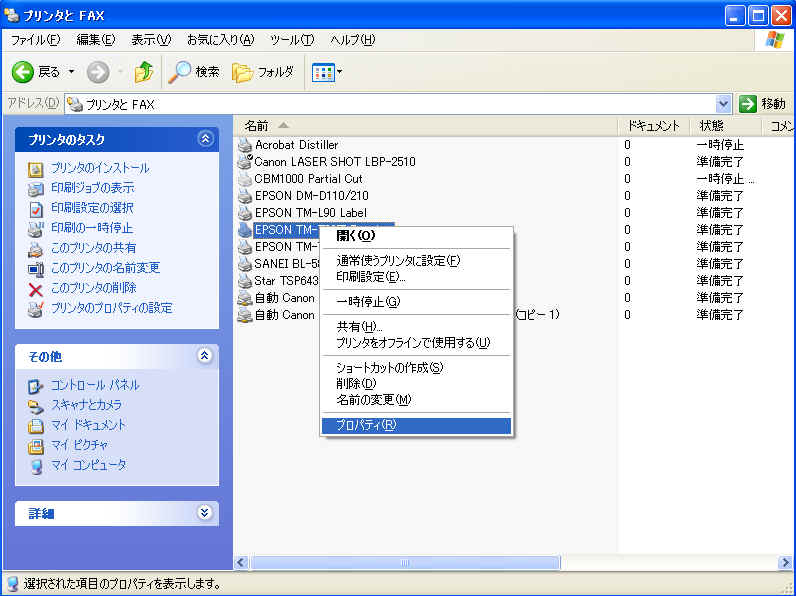796x596 pixels.
Task: Click the red X delete printer icon
Action: click(36, 289)
